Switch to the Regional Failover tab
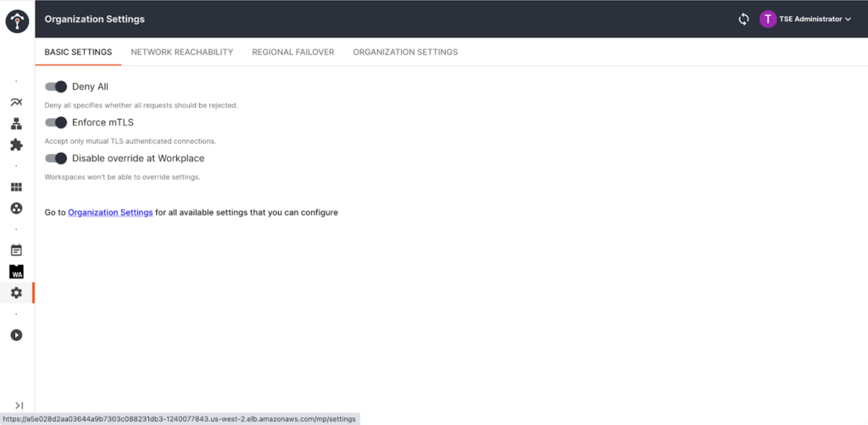The image size is (868, 425). (x=292, y=52)
